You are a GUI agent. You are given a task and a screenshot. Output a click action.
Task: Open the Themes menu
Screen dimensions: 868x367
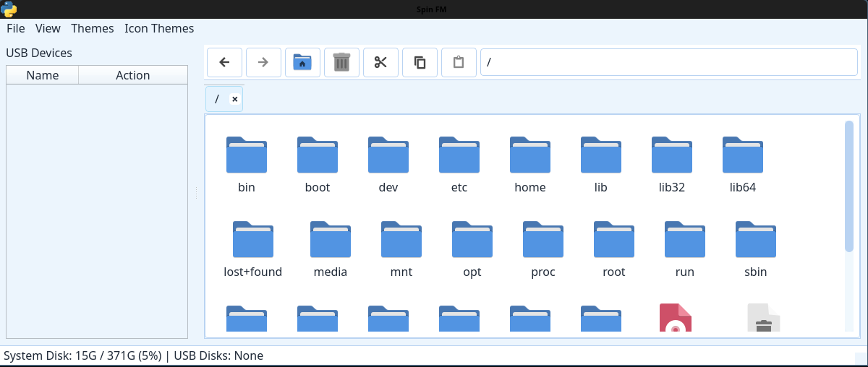[x=93, y=29]
